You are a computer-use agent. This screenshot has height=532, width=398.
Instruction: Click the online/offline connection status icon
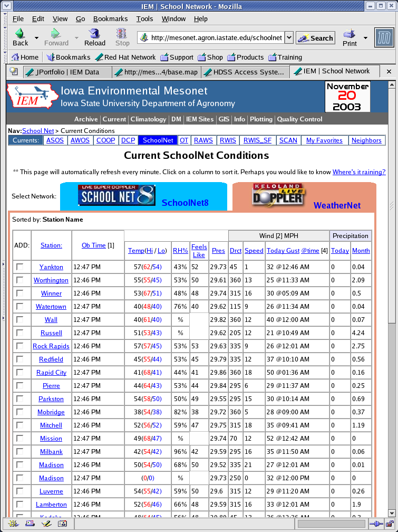(376, 524)
